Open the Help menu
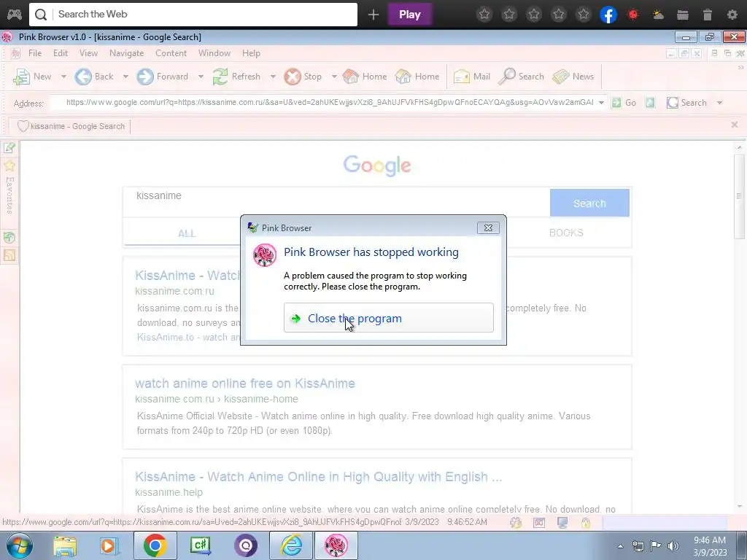 click(x=251, y=52)
